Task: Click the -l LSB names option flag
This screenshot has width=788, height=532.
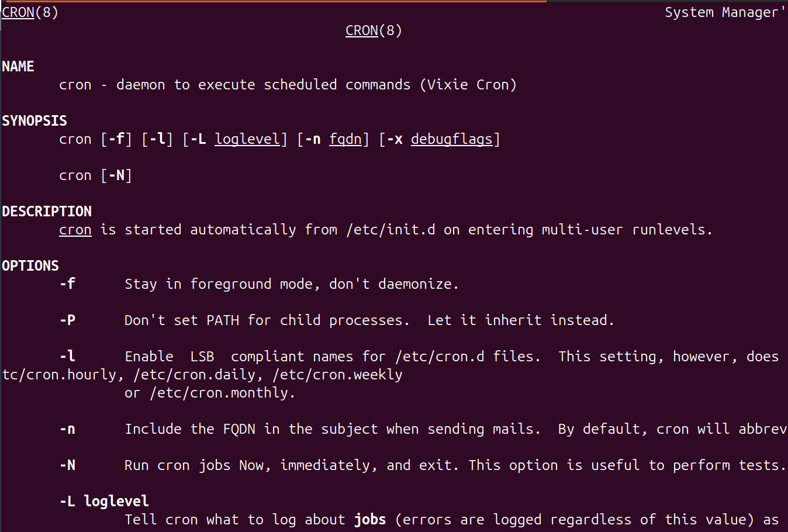Action: tap(67, 357)
